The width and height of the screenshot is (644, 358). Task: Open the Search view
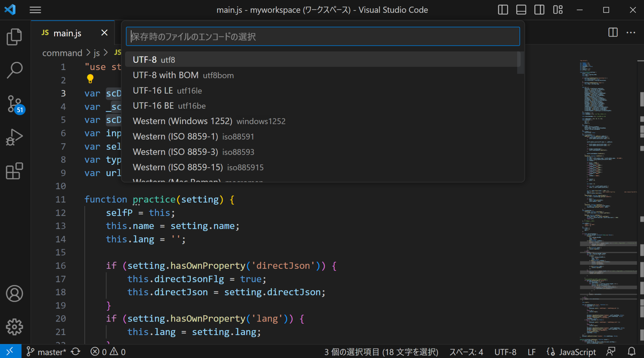14,70
